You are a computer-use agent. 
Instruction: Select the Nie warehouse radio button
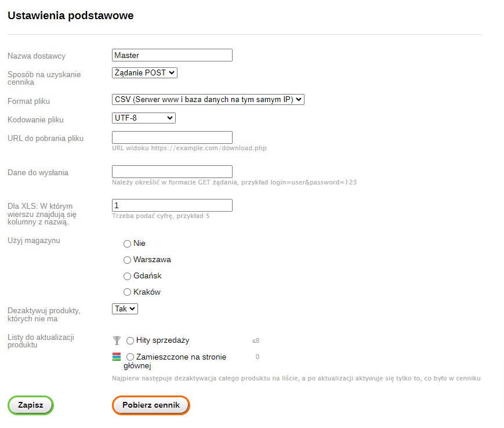pos(128,244)
